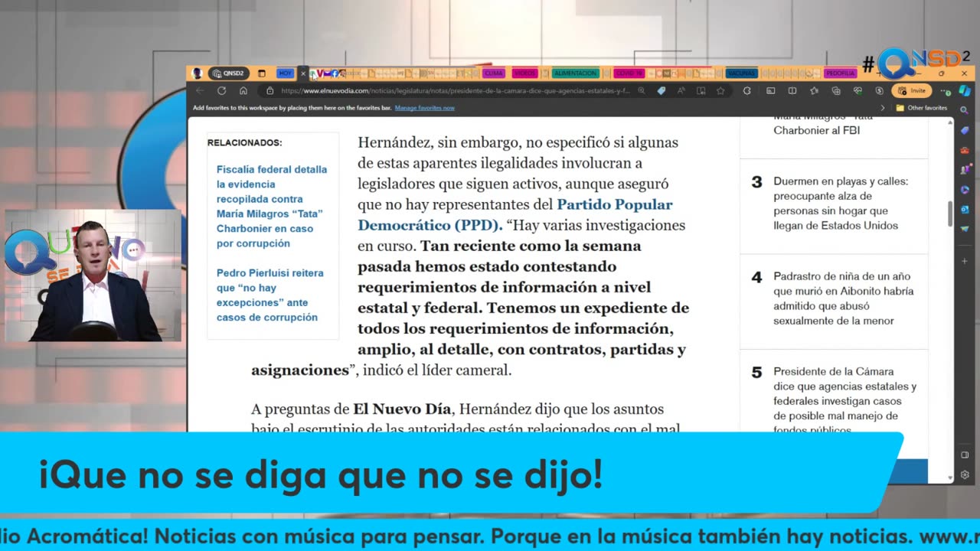Viewport: 980px width, 551px height.
Task: Open the screenshot capture toolbar icon
Action: pos(770,90)
